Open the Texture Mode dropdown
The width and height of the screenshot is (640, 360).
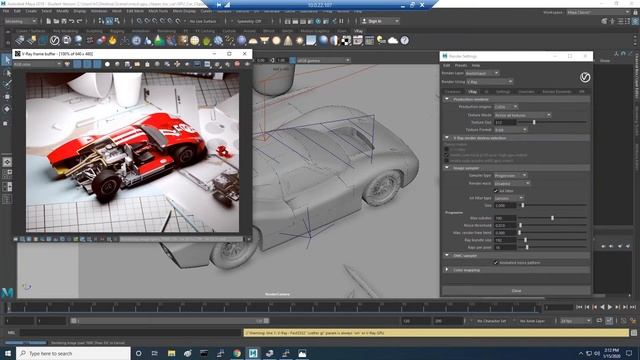tap(522, 115)
